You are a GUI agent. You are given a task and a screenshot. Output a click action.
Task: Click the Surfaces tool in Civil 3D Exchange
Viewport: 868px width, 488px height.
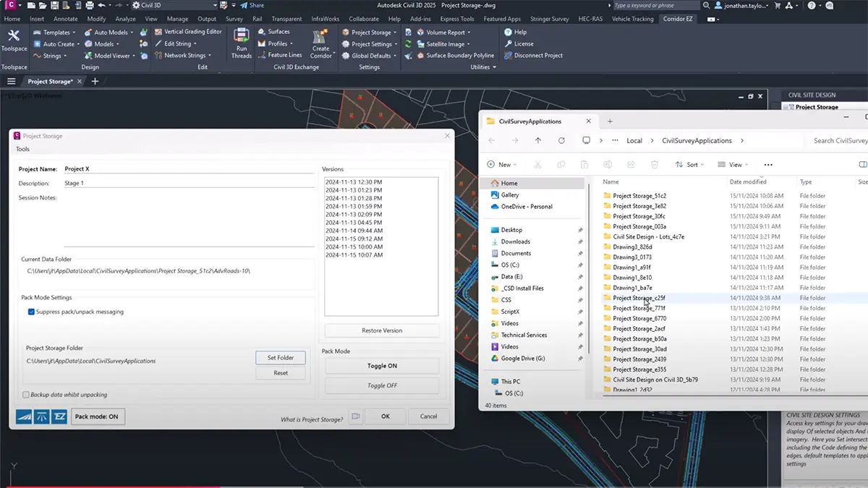[x=273, y=33]
